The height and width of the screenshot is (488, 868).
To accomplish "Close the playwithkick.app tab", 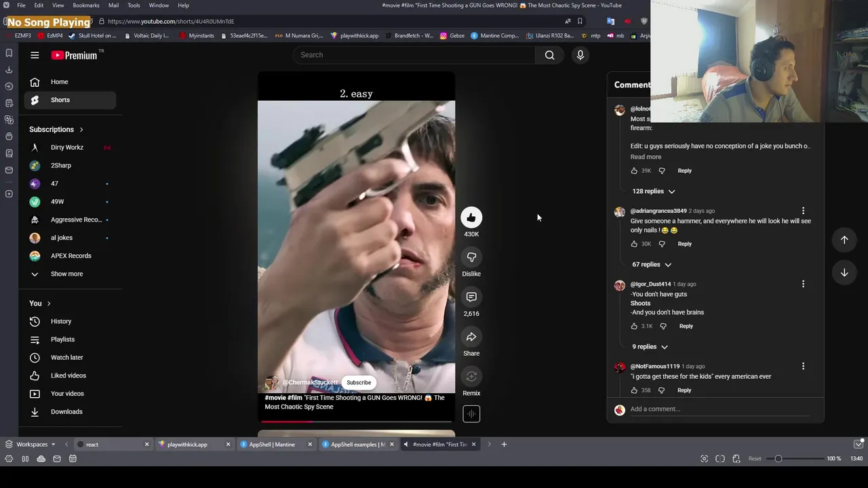I will point(228,445).
